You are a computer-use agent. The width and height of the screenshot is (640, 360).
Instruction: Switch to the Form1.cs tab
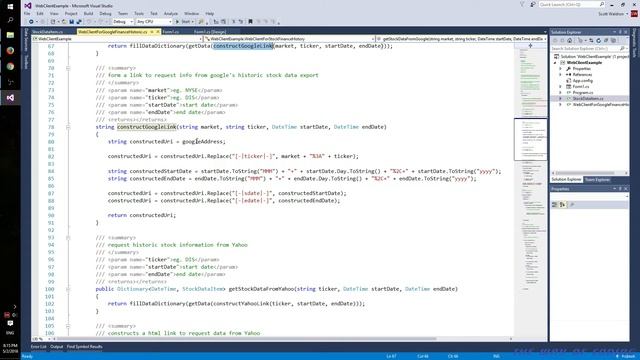171,32
